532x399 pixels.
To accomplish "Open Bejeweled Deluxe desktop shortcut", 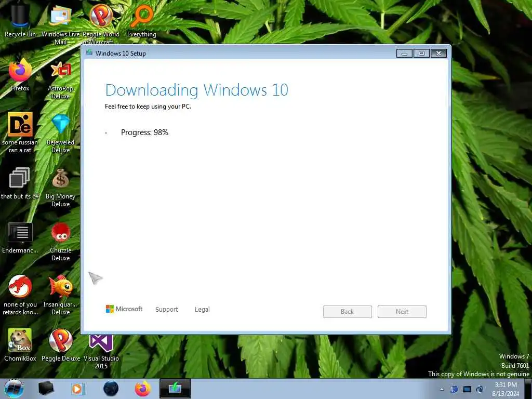I will 60,133.
